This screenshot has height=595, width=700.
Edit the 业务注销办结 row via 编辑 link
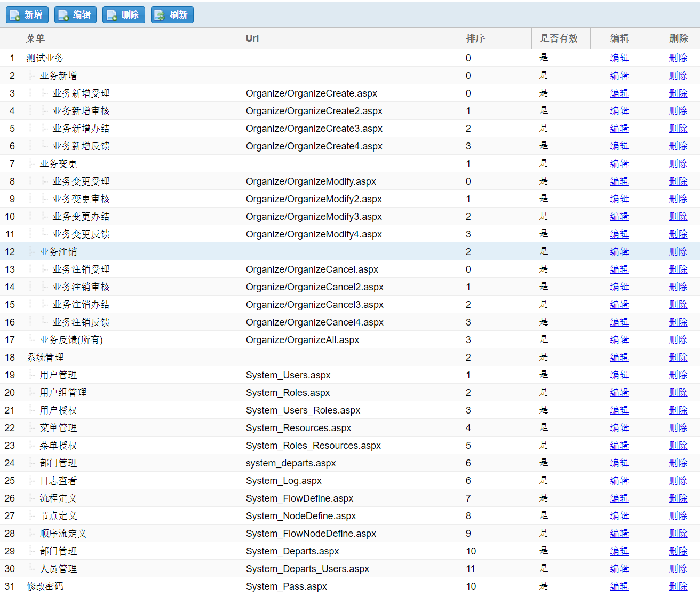[x=619, y=305]
